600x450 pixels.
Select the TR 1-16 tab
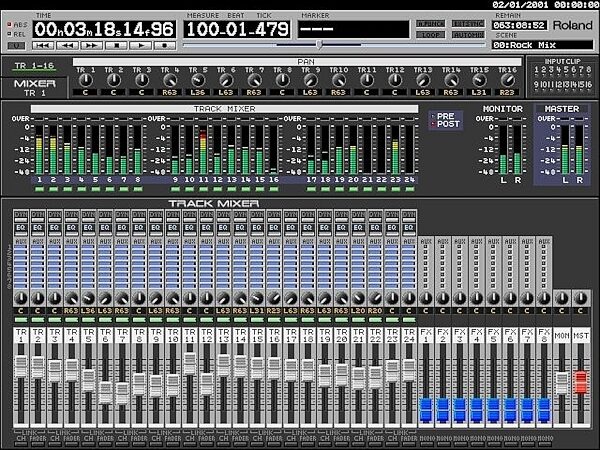(34, 66)
